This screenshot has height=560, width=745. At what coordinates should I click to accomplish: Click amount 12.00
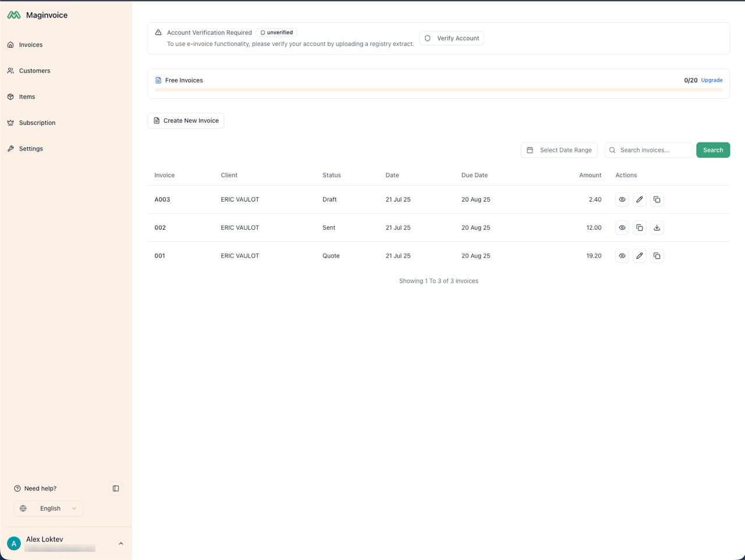594,227
